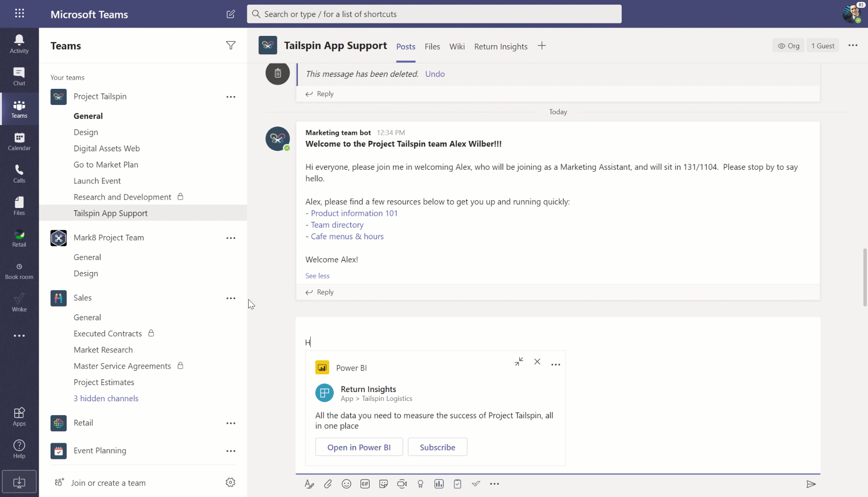
Task: Click the Org visibility button
Action: coord(788,46)
